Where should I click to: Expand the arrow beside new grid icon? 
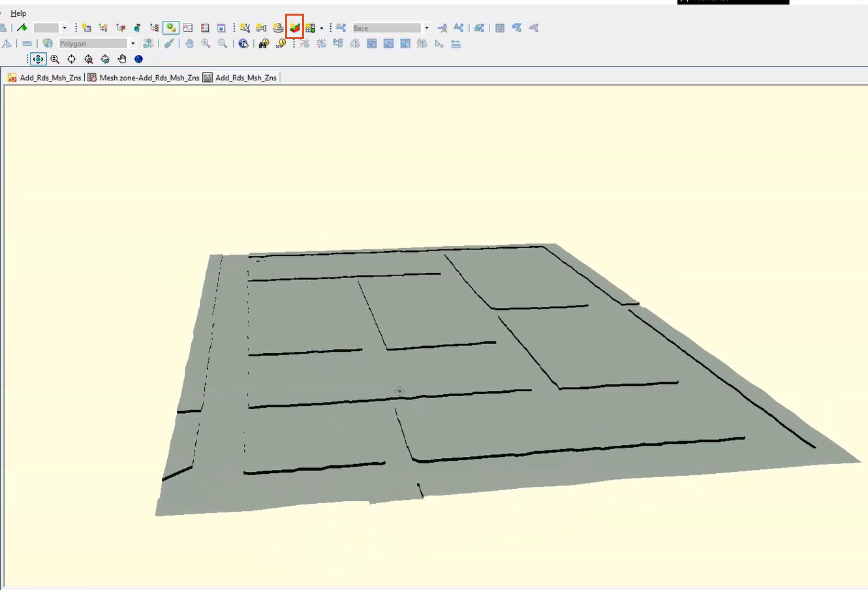pos(322,28)
